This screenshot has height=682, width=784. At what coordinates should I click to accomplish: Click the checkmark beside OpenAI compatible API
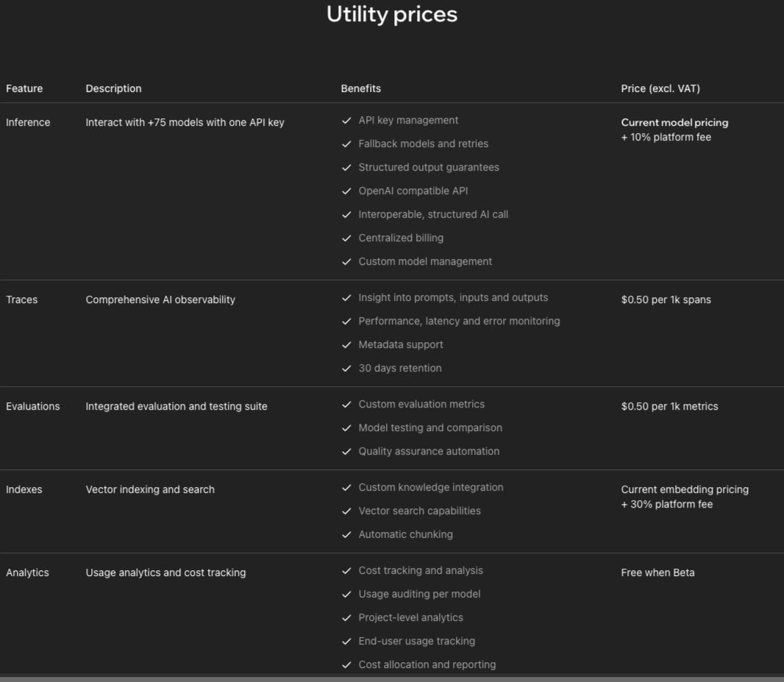pos(346,191)
